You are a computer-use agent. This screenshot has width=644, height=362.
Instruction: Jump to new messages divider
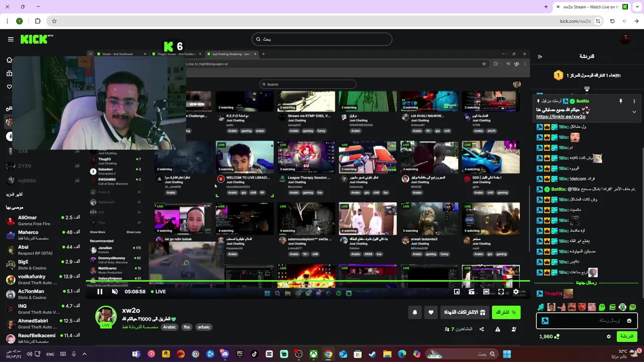click(586, 283)
